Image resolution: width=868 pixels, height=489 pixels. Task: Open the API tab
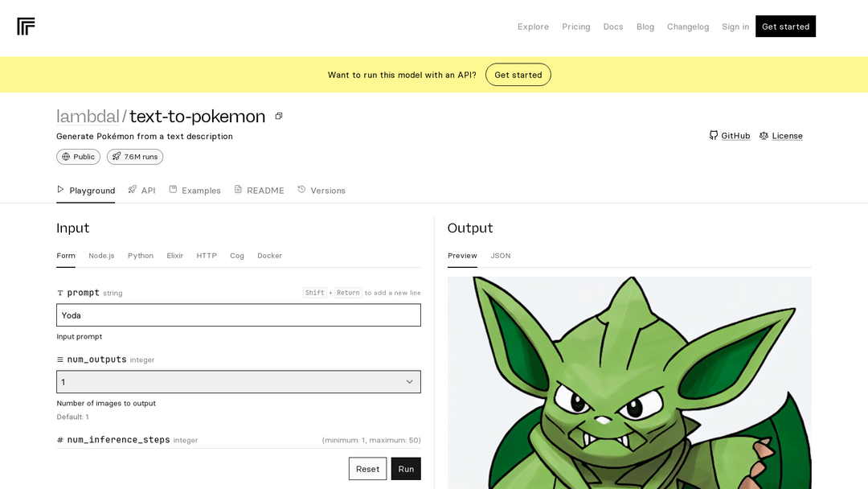(x=141, y=191)
